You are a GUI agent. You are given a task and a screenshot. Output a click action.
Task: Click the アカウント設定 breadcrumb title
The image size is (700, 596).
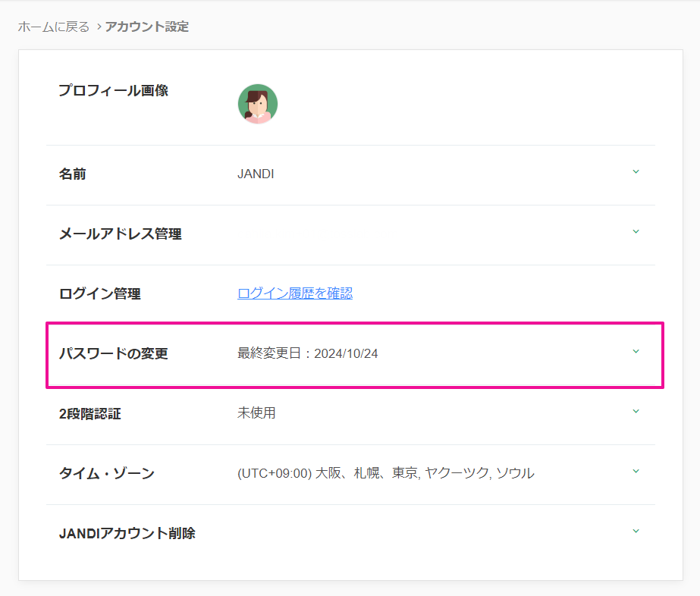[147, 27]
